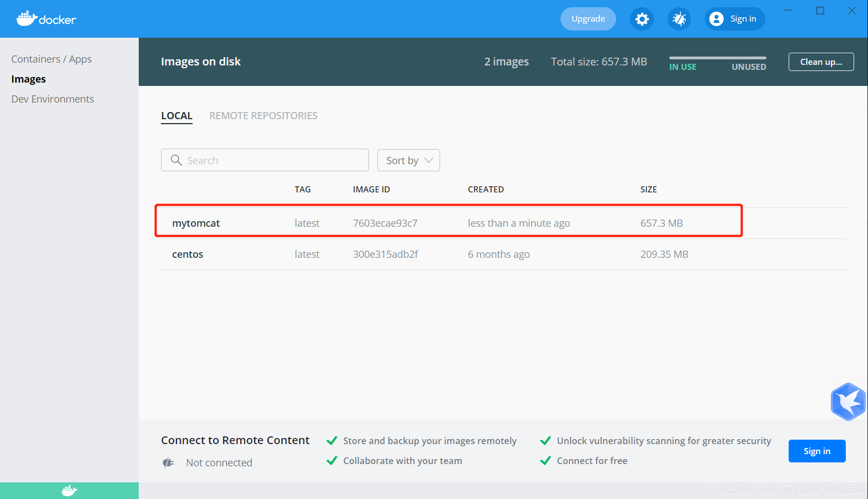Image resolution: width=868 pixels, height=499 pixels.
Task: Select the mytomcat image name
Action: pyautogui.click(x=196, y=223)
